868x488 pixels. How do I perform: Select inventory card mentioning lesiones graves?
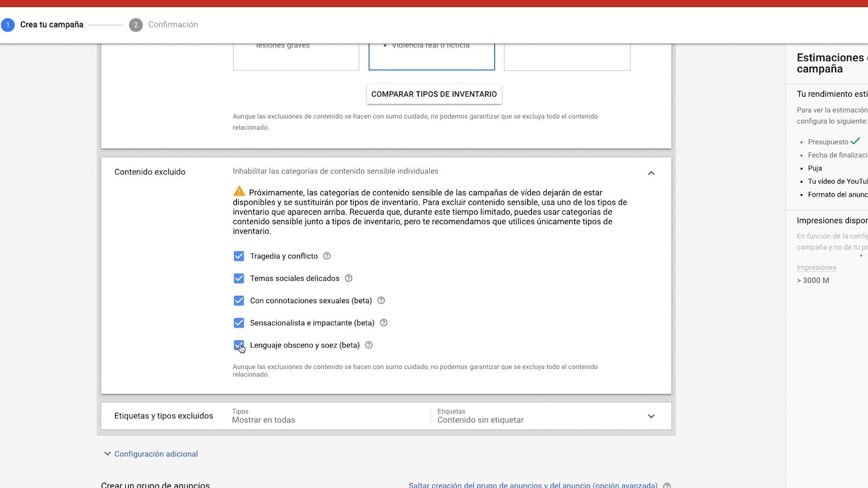[x=296, y=56]
